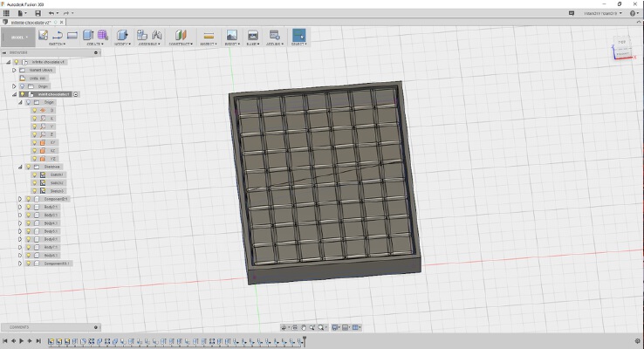Open the CONSTRUCT dropdown menu
The image size is (644, 349).
tap(181, 44)
